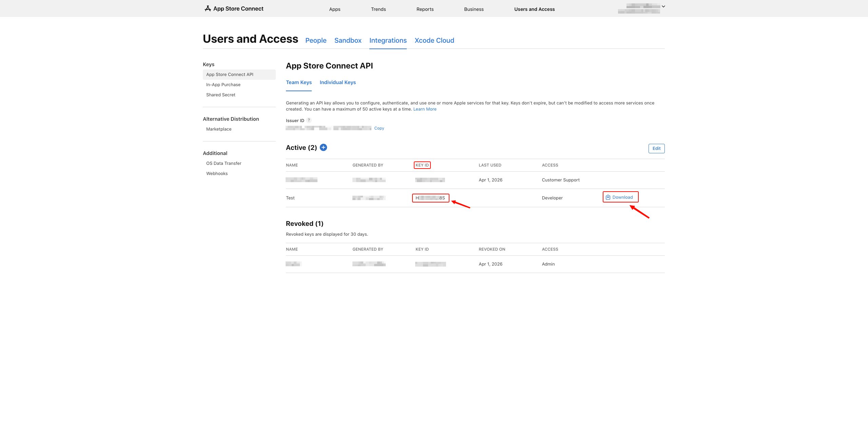Switch to the Xcode Cloud tab
Viewport: 868px width, 447px height.
435,40
